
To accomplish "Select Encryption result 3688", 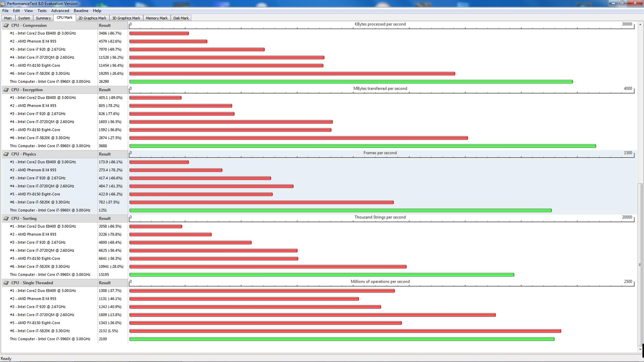I will pyautogui.click(x=103, y=146).
